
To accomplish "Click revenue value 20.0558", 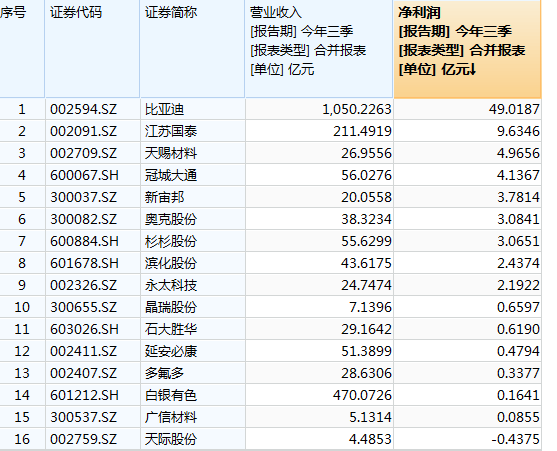I will pos(366,197).
